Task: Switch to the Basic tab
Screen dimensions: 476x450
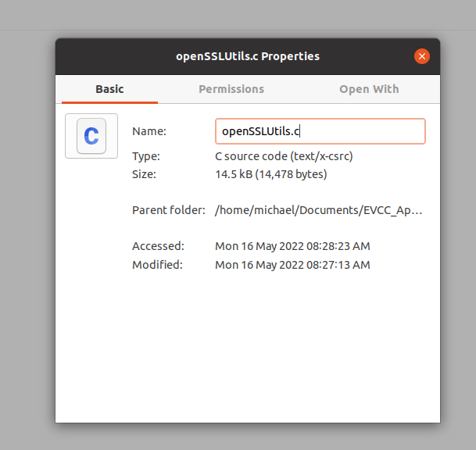Action: [109, 89]
